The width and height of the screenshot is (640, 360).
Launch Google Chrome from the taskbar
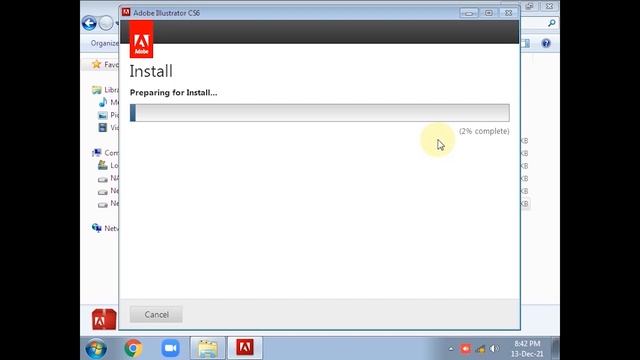click(x=133, y=349)
